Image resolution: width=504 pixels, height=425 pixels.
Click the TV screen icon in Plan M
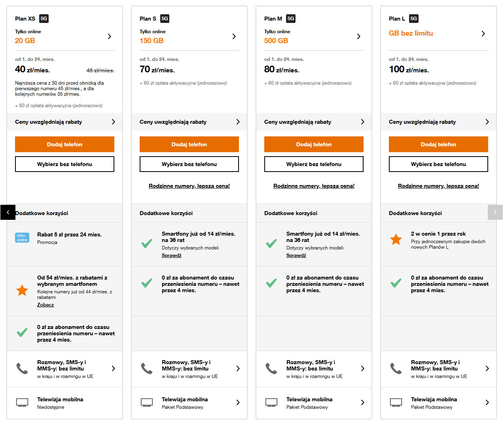tap(271, 402)
